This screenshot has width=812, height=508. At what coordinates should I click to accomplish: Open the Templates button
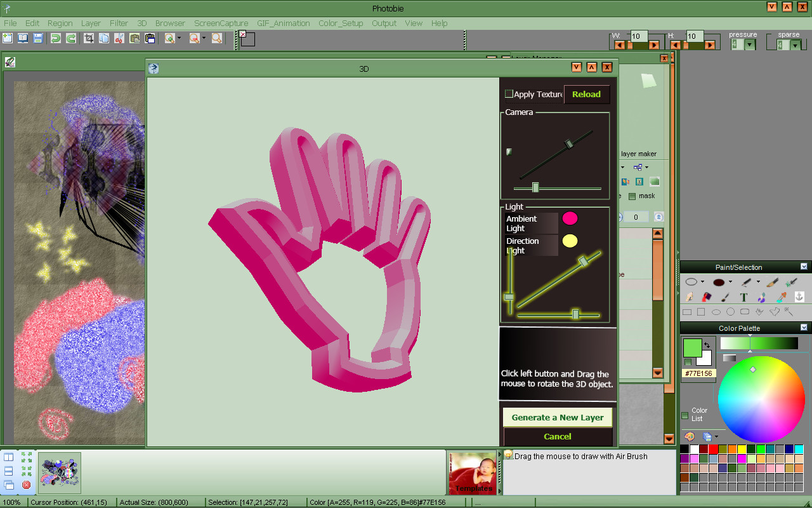473,472
